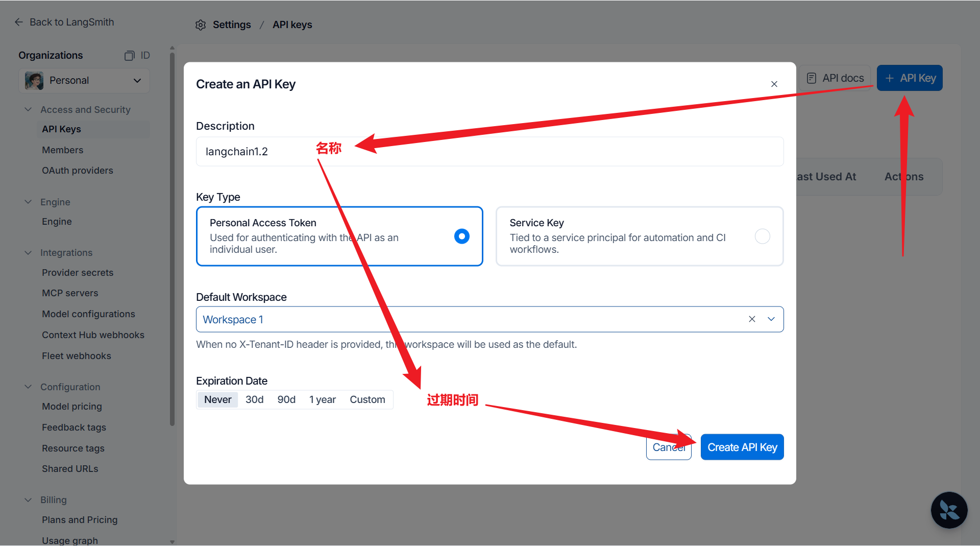
Task: Copy the organization ID icon
Action: coord(130,55)
